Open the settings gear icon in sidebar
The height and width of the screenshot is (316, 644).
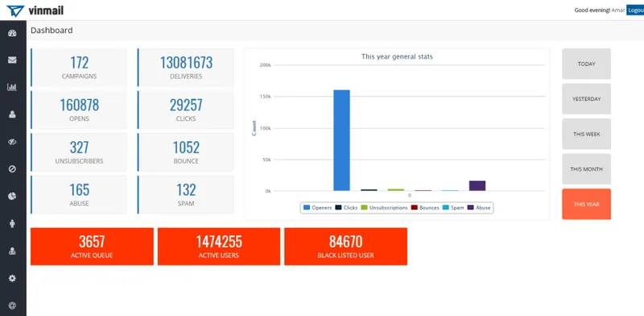(x=12, y=278)
